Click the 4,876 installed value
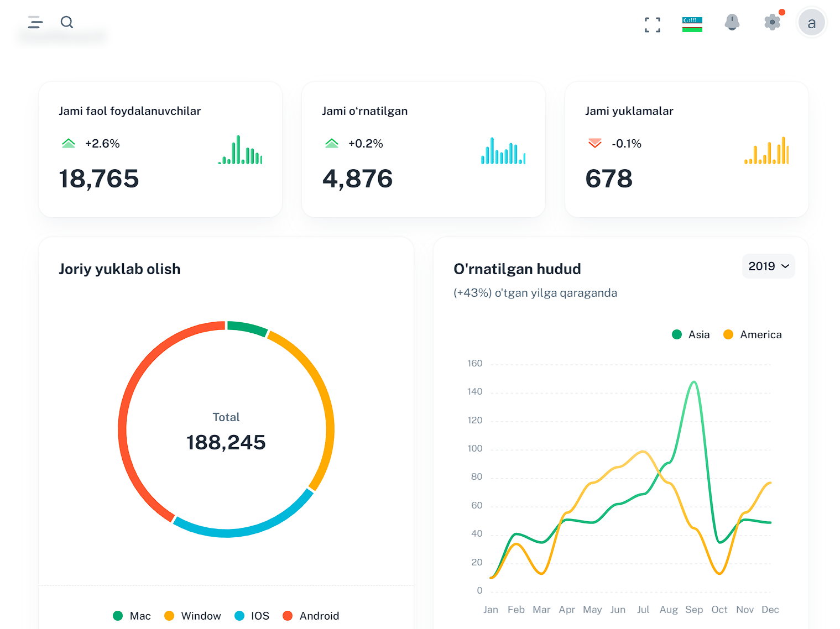 pos(358,179)
